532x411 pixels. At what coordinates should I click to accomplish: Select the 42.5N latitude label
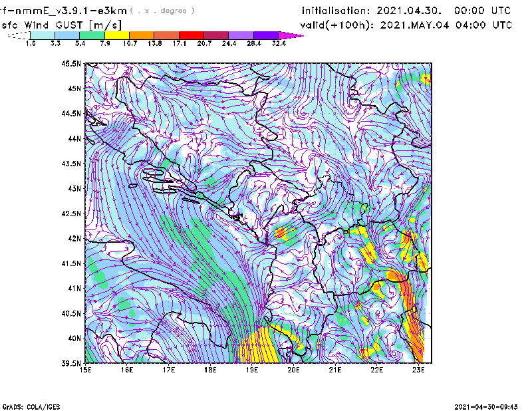[71, 213]
